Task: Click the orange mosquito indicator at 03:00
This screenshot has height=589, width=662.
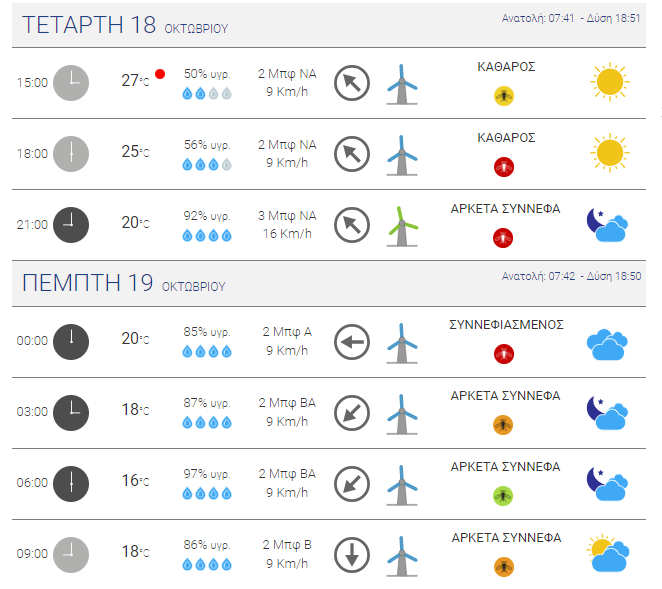Action: 505,425
